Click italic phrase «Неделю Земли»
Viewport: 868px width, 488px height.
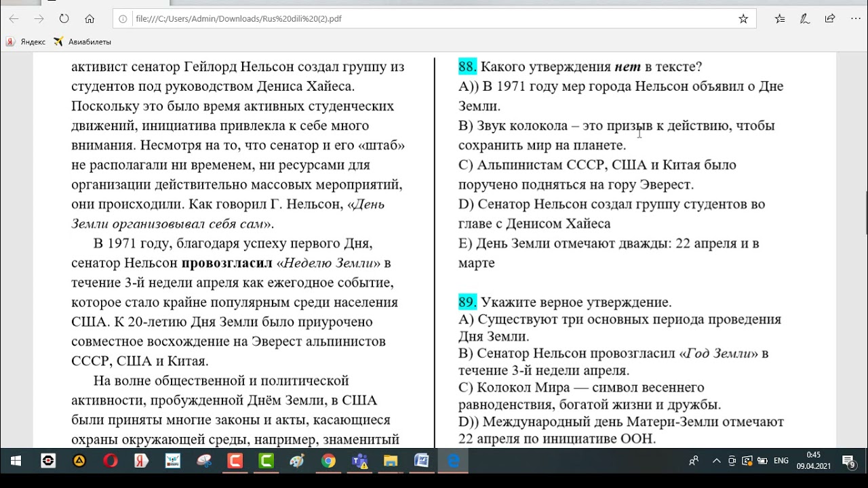coord(329,264)
